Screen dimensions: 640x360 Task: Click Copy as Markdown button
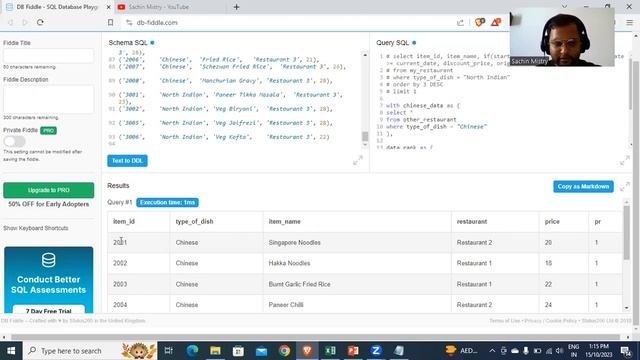coord(583,187)
